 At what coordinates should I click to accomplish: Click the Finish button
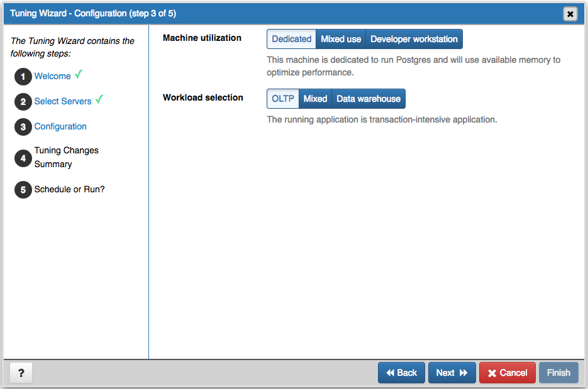click(x=558, y=373)
